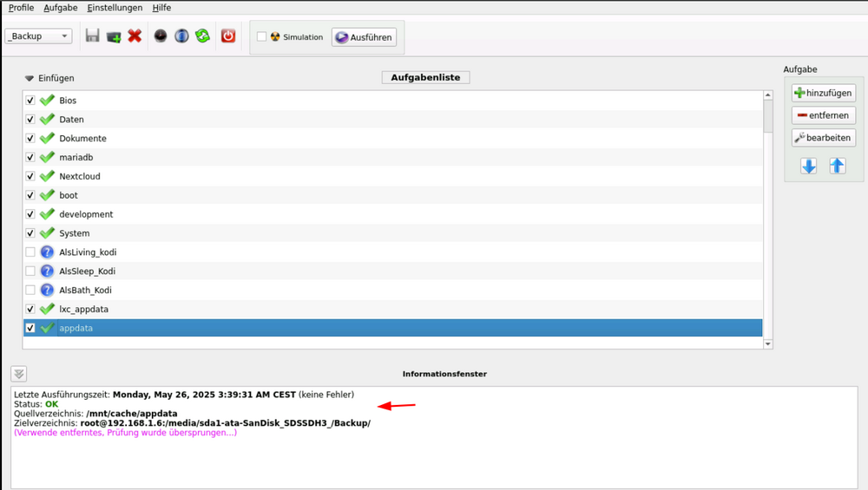Uncheck the mariadb task checkbox
This screenshot has height=490, width=868.
[30, 157]
